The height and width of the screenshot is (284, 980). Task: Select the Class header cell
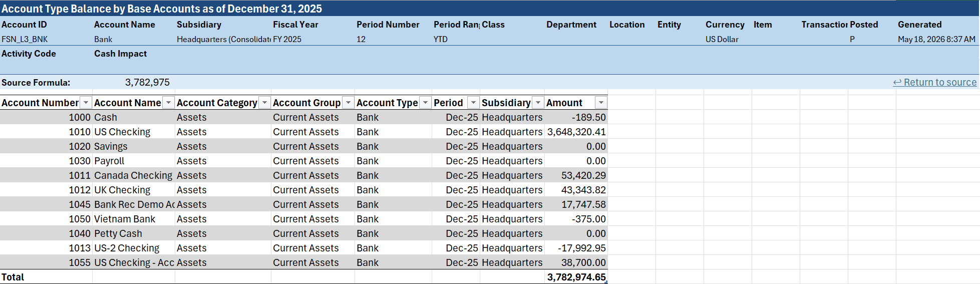(x=512, y=25)
